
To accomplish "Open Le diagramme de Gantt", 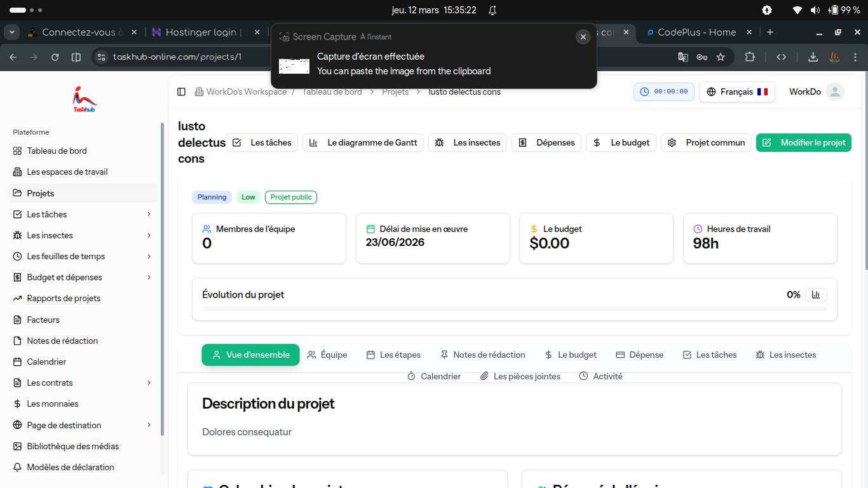I will (x=363, y=142).
